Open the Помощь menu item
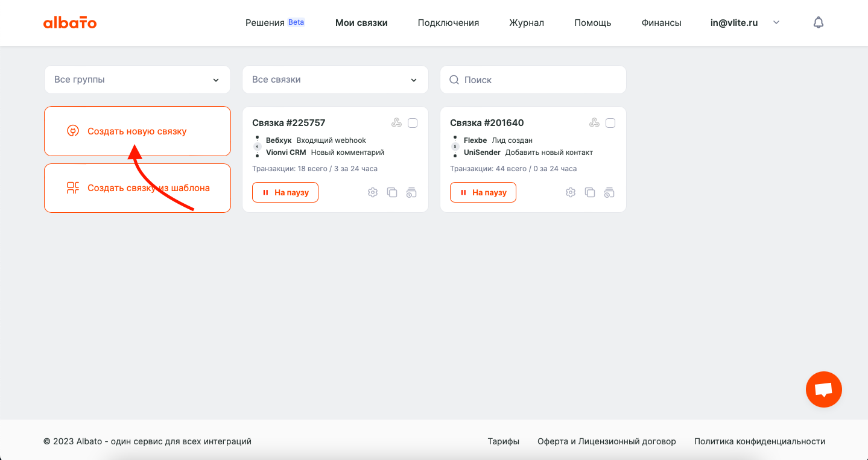 593,23
